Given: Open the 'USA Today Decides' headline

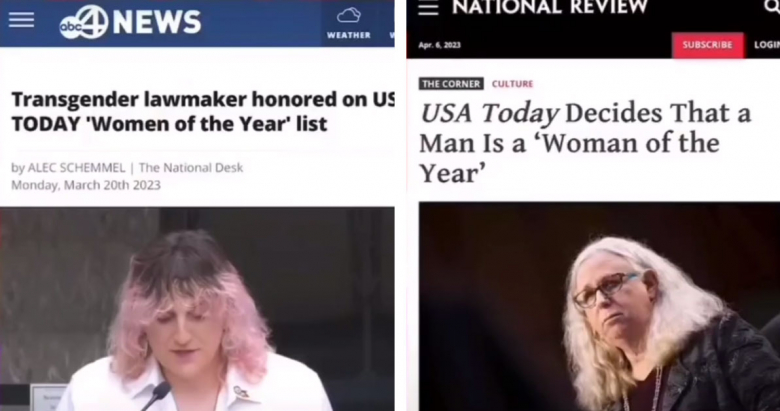Looking at the screenshot, I should (x=585, y=143).
